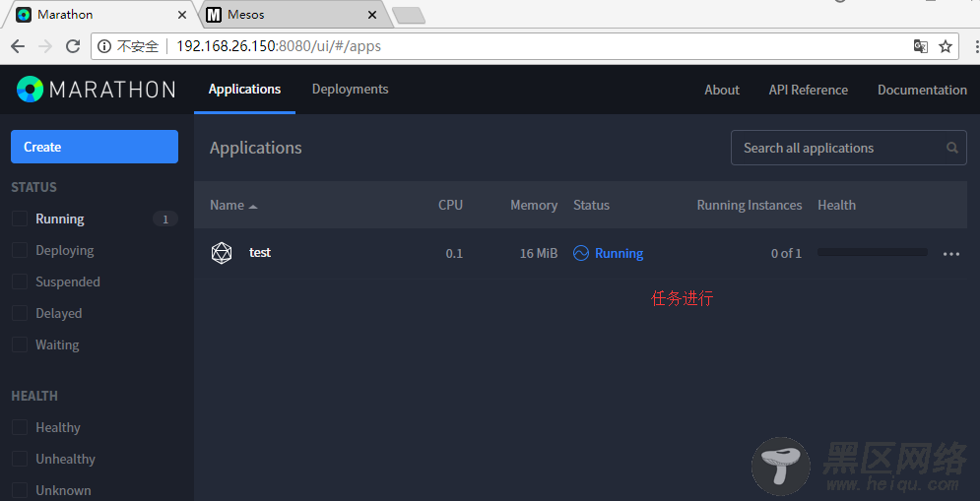
Task: Toggle the Running status filter checkbox
Action: [x=20, y=219]
